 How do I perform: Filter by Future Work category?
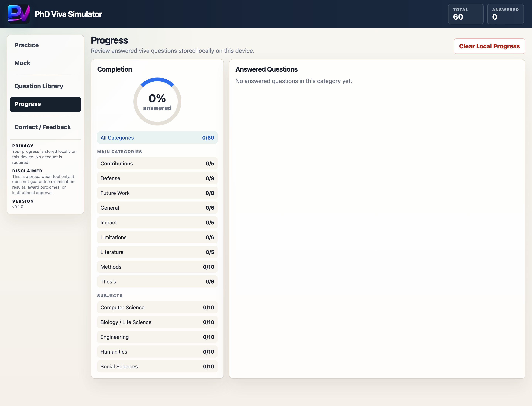tap(157, 193)
